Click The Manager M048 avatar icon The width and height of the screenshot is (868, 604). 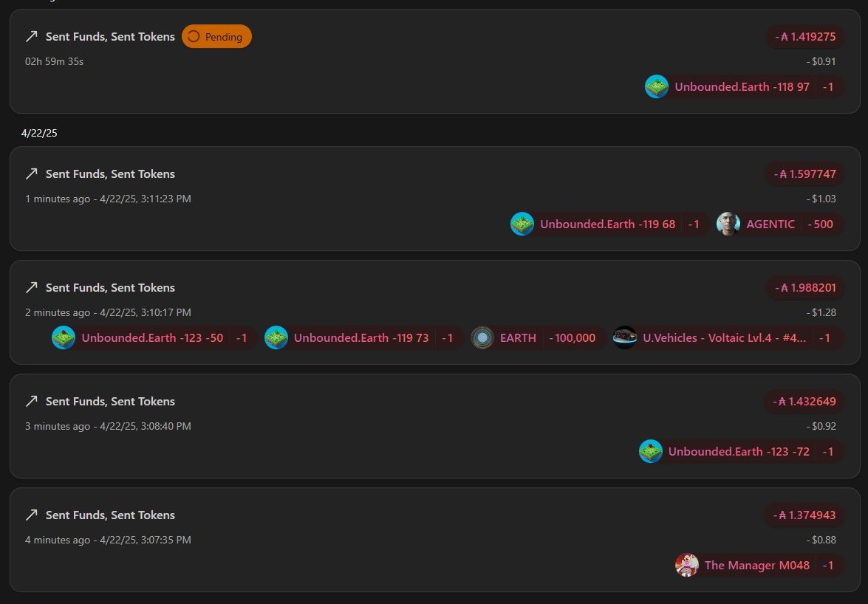pyautogui.click(x=687, y=566)
